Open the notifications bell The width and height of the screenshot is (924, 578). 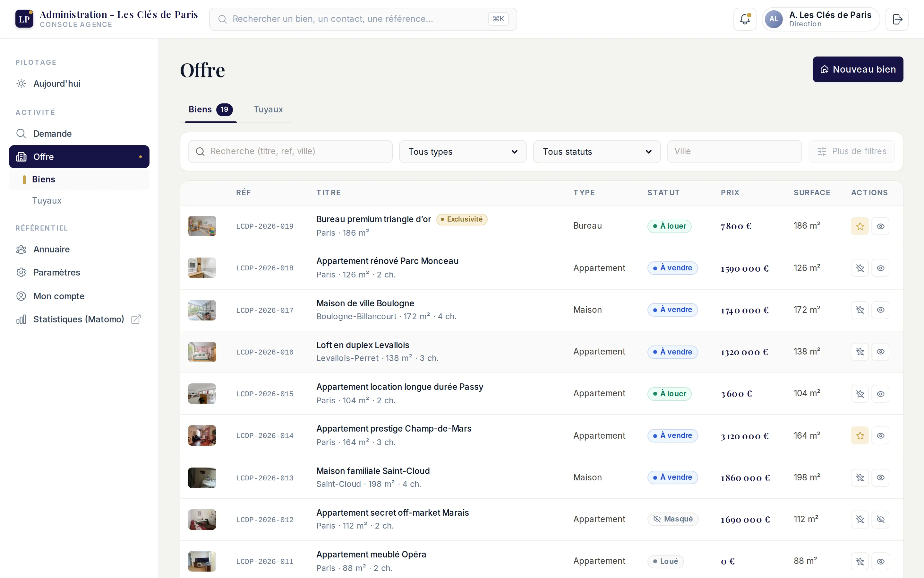point(745,19)
